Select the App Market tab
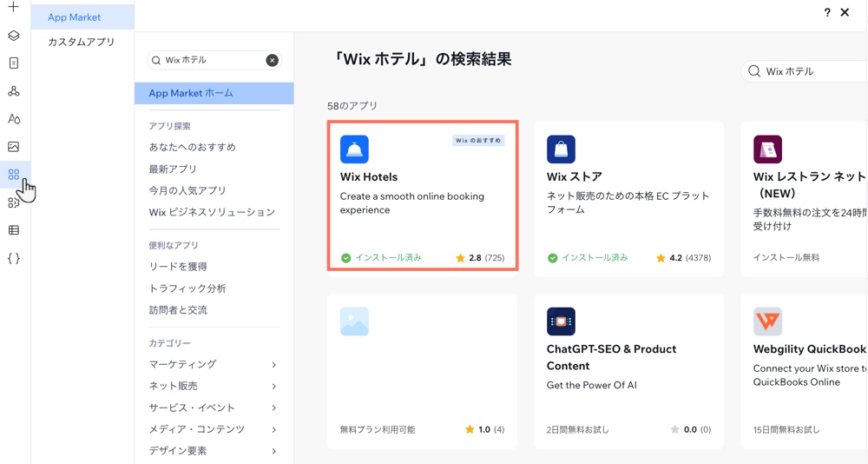 [x=82, y=17]
